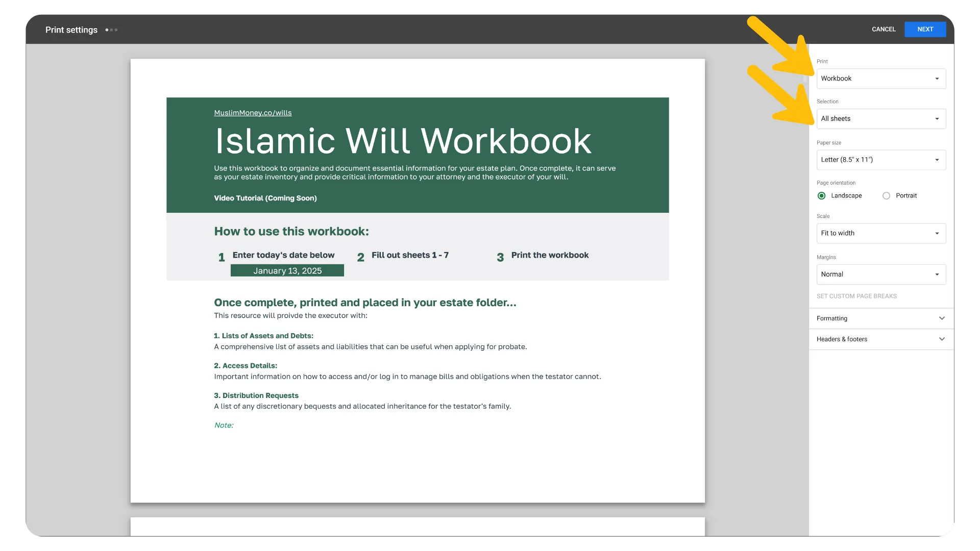Expand the Formatting section
Screen dimensions: 980x551
pos(881,318)
